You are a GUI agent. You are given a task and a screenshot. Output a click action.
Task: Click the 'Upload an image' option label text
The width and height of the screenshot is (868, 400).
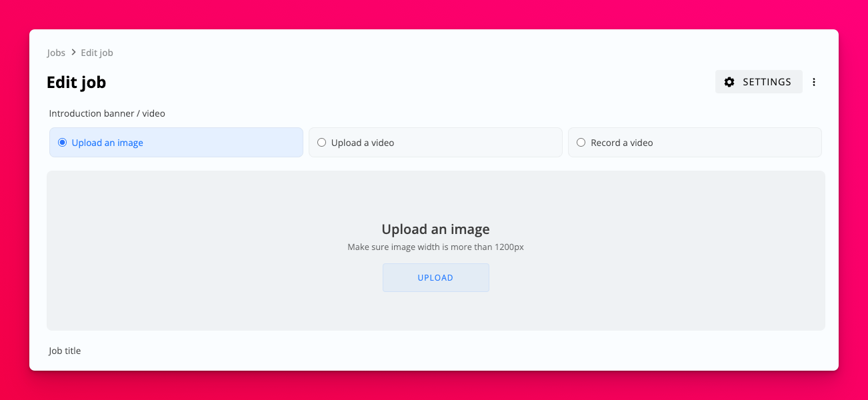point(107,143)
